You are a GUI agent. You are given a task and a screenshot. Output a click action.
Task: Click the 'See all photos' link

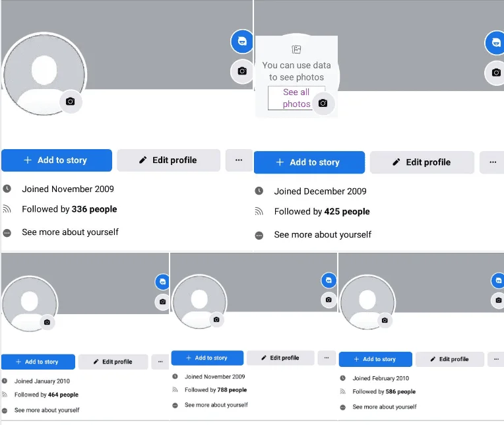click(296, 98)
